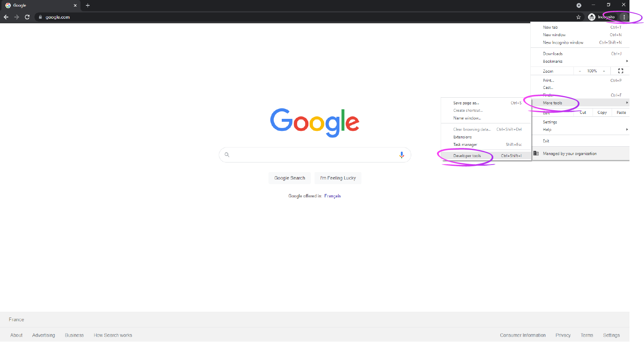Expand the Help submenu
The image size is (644, 342).
pyautogui.click(x=580, y=130)
